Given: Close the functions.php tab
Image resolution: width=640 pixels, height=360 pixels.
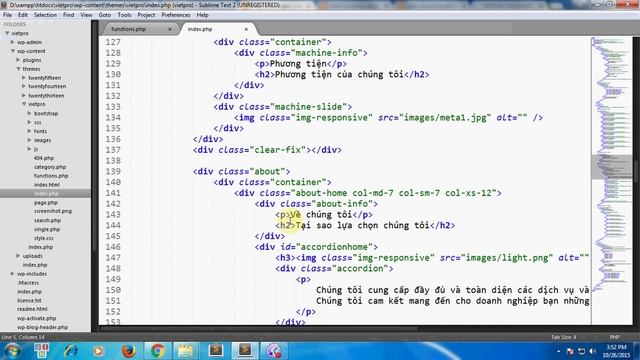Looking at the screenshot, I should [170, 29].
